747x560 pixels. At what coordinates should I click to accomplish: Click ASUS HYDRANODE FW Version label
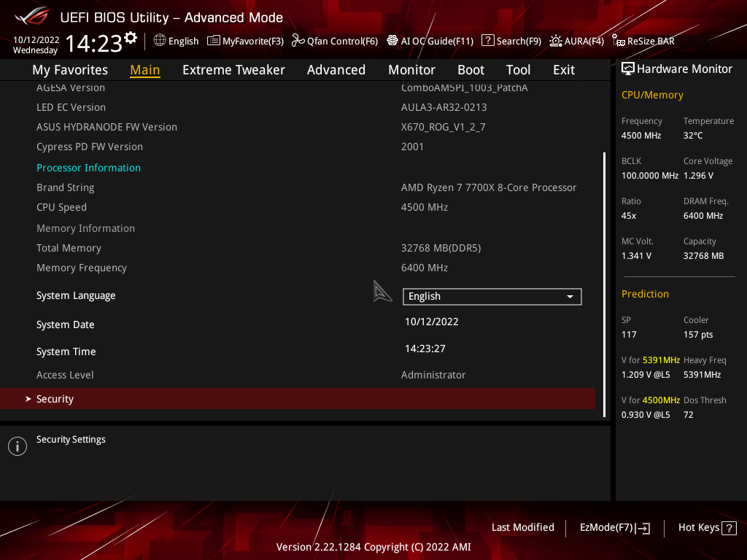[x=107, y=127]
